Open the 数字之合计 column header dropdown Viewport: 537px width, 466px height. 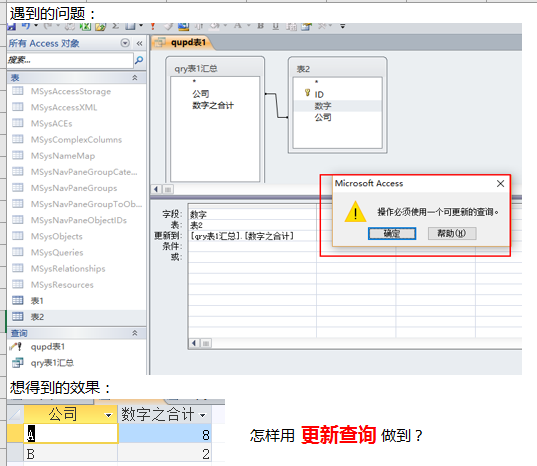click(203, 415)
